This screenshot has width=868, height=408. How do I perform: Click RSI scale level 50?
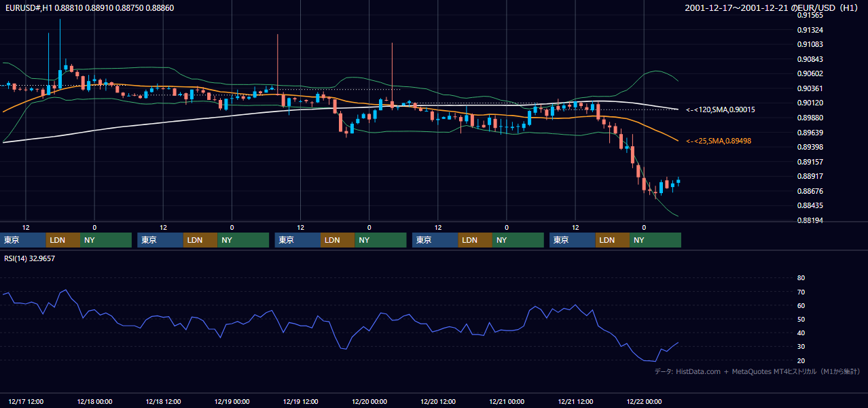(x=801, y=319)
